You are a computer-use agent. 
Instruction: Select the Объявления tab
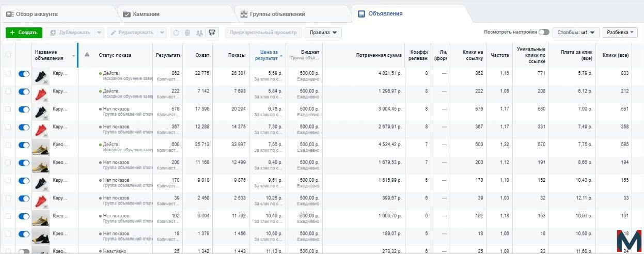[411, 14]
